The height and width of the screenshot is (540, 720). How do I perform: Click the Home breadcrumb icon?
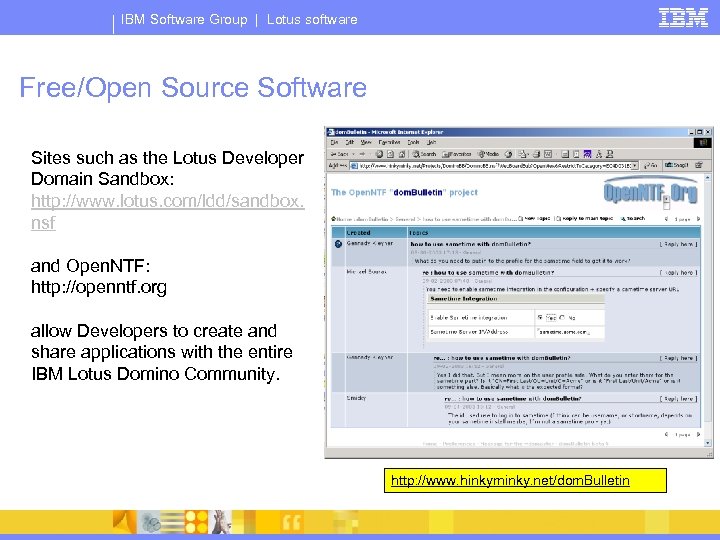coord(334,219)
